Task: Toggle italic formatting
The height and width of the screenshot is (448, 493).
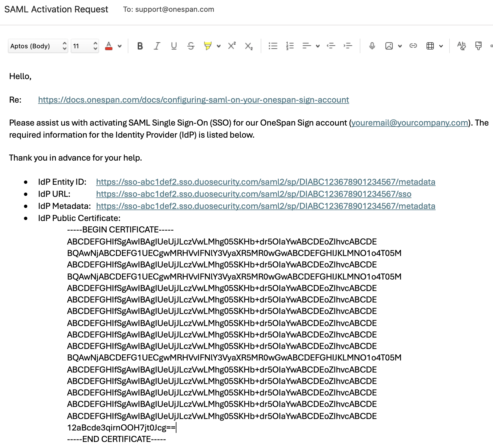Action: (157, 46)
